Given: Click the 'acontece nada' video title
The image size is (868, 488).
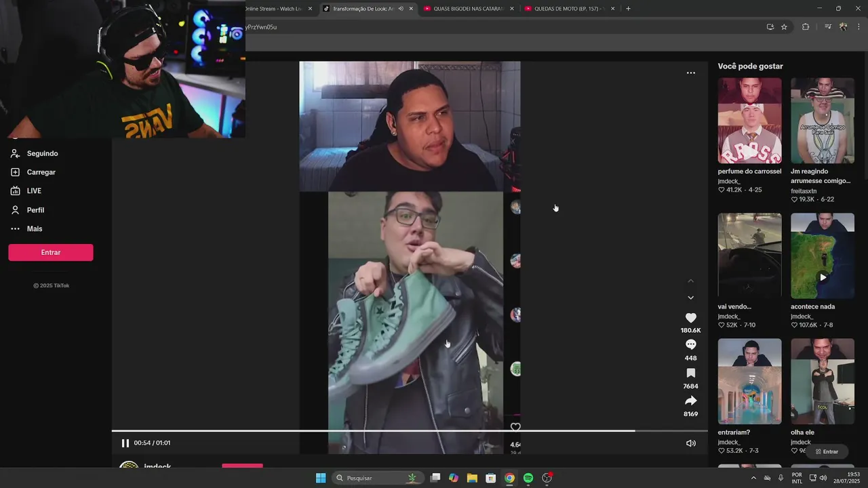Looking at the screenshot, I should (x=812, y=306).
